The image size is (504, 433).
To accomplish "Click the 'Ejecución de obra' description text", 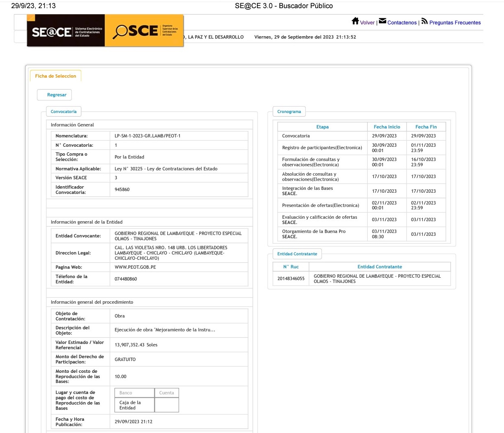I will click(165, 330).
